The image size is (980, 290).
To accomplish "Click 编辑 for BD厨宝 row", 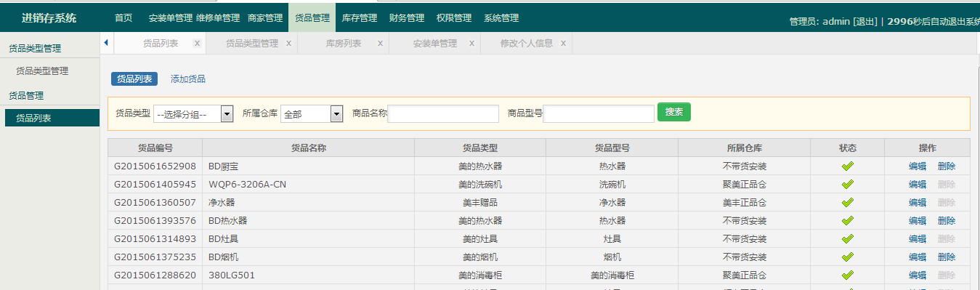I will (918, 166).
